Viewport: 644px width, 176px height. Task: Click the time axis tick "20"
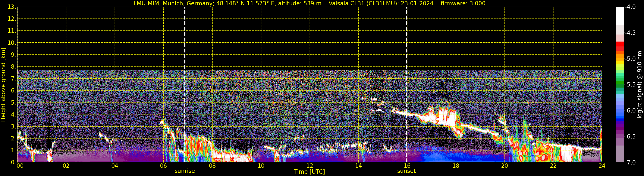pyautogui.click(x=505, y=166)
